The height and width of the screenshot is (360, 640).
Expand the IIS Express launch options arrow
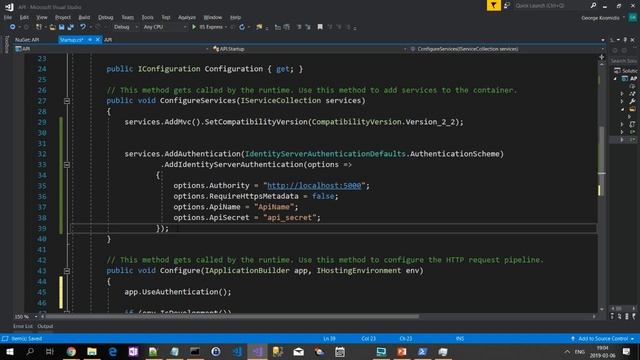[226, 27]
